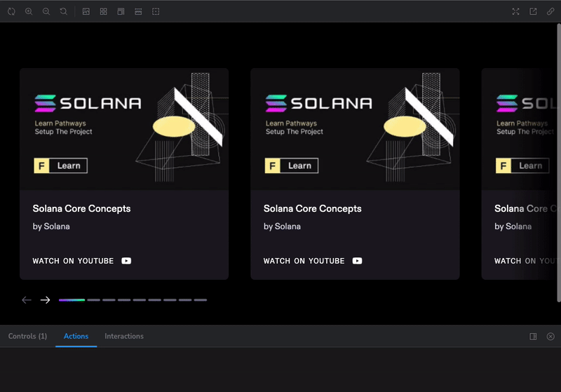
Task: Click the YouTube icon on the first card
Action: [x=126, y=261]
